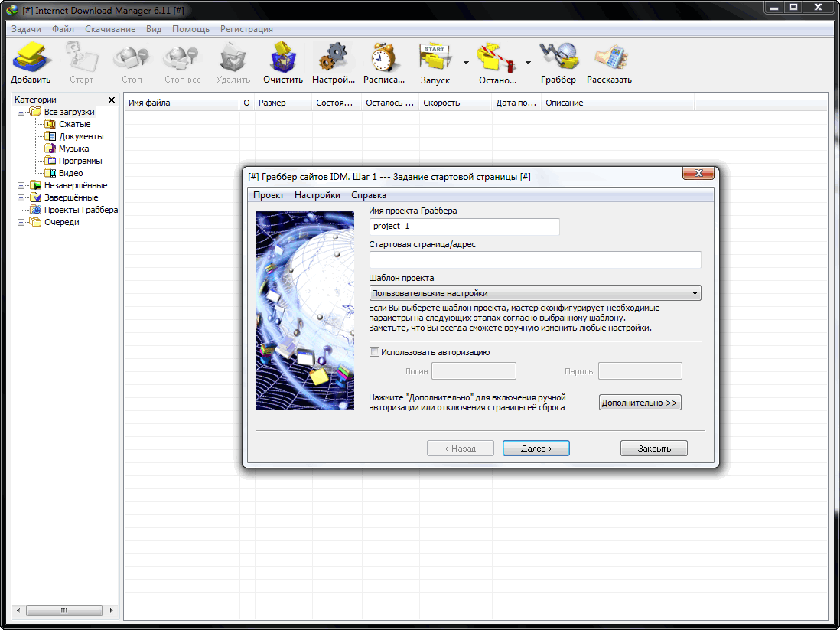Enable Использовать авторизацию checkbox
The height and width of the screenshot is (630, 840).
pyautogui.click(x=374, y=352)
